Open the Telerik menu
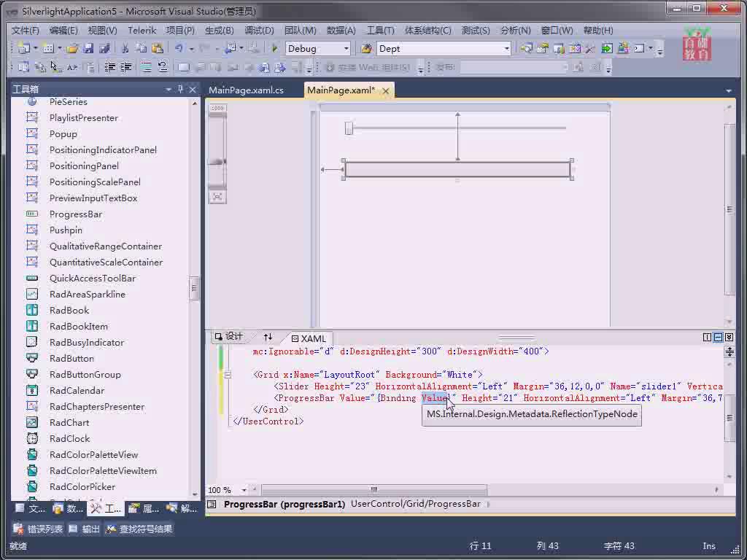 tap(142, 31)
